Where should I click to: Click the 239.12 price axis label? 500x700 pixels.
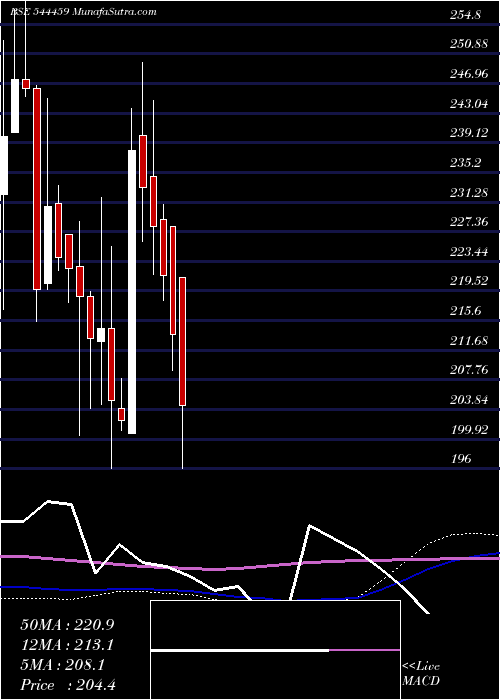tap(469, 133)
